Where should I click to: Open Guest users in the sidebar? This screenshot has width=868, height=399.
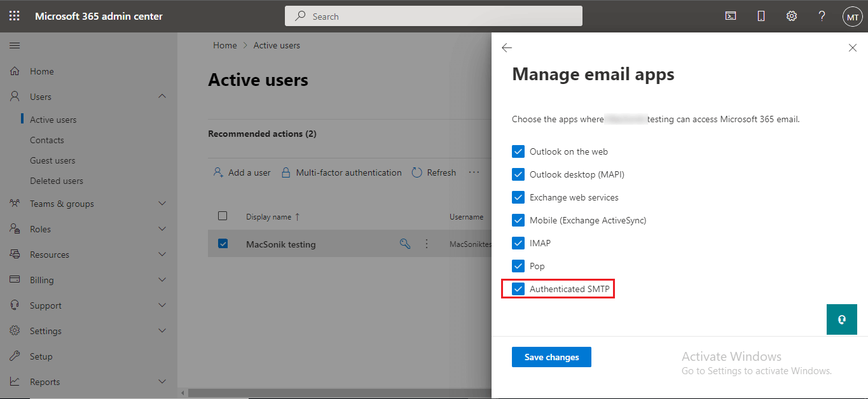pyautogui.click(x=52, y=160)
